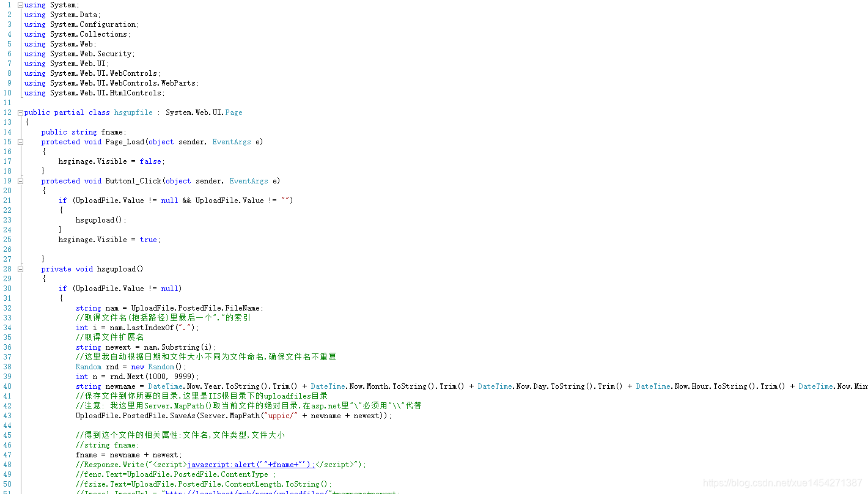Collapse the using directives block at line 1

(20, 5)
